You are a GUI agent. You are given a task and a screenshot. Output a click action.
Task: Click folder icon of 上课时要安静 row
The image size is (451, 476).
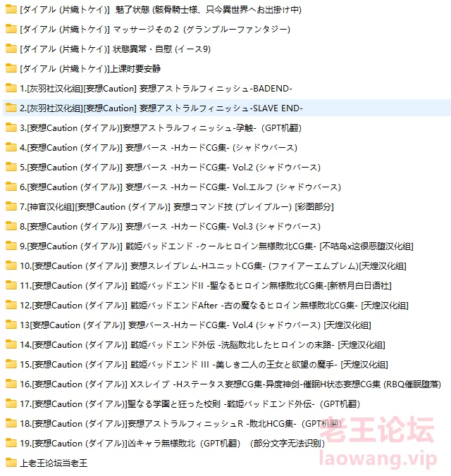[x=11, y=68]
